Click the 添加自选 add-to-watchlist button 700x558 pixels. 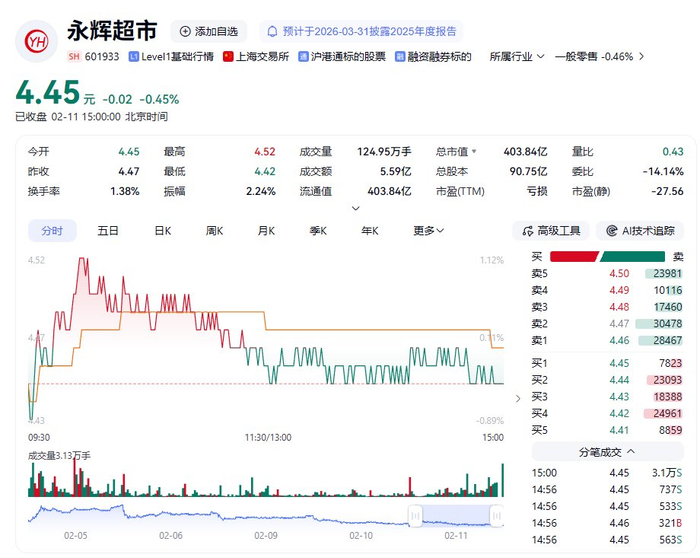pyautogui.click(x=208, y=31)
